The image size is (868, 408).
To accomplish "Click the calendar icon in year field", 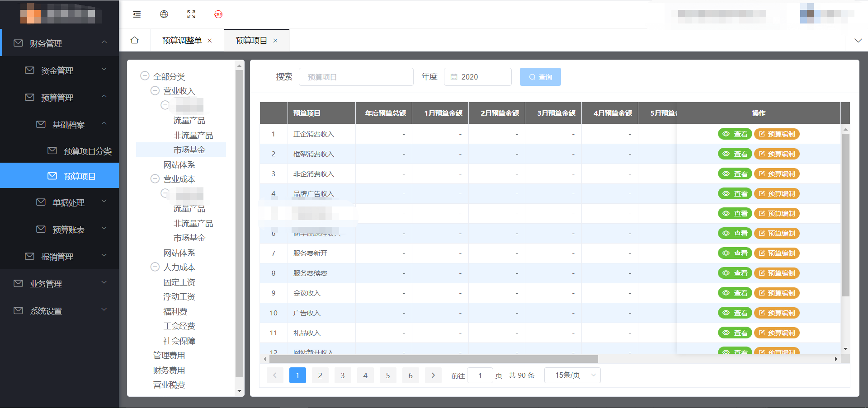I will coord(454,77).
